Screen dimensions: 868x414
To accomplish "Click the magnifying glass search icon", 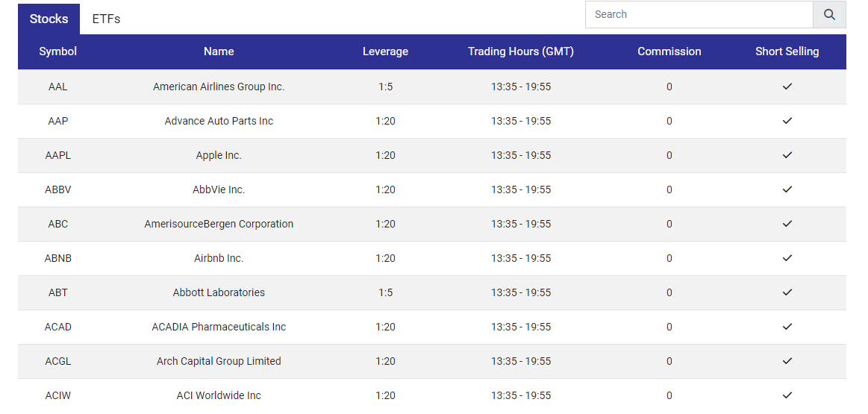I will (829, 14).
